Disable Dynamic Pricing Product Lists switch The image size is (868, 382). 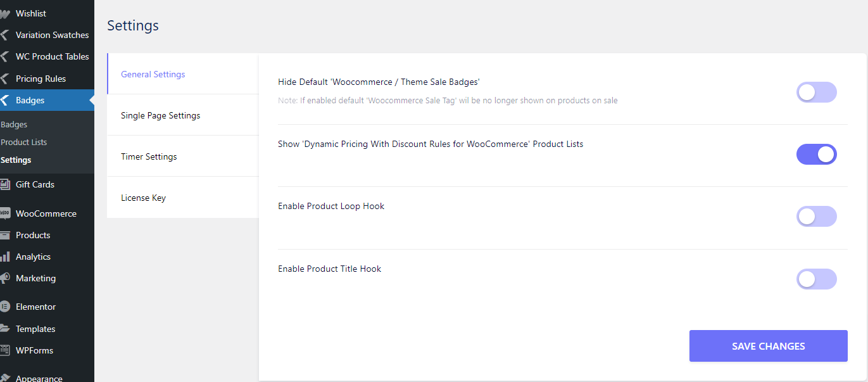tap(816, 154)
